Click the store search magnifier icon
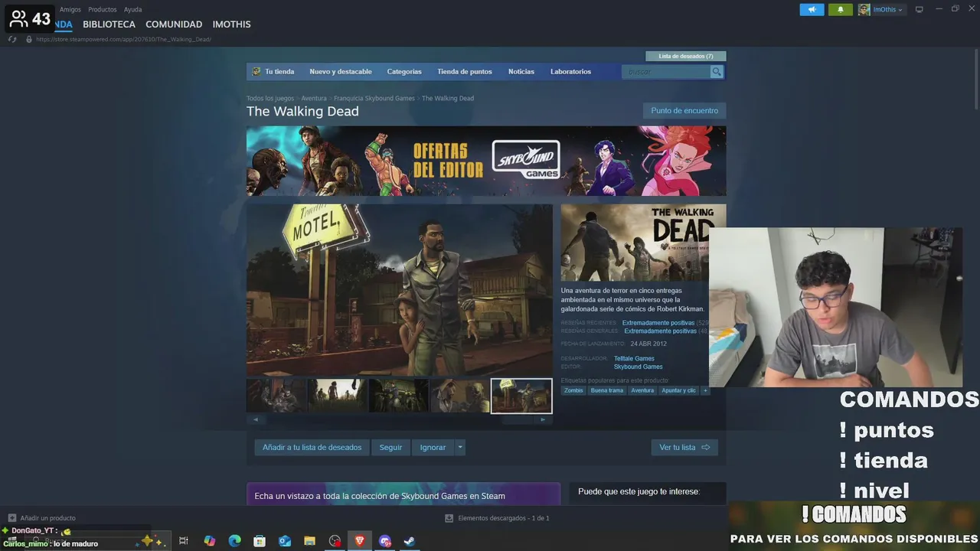This screenshot has height=551, width=980. tap(717, 71)
